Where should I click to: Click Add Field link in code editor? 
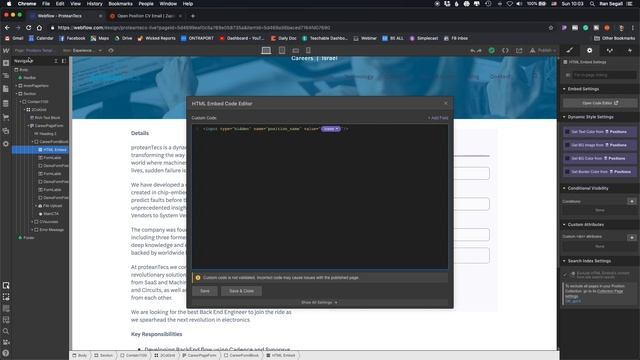click(x=438, y=118)
